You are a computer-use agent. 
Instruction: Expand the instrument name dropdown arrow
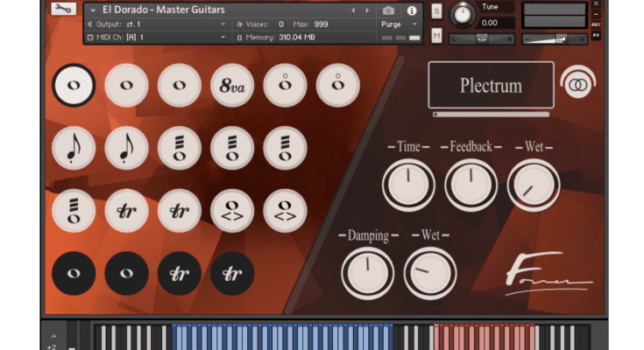pyautogui.click(x=93, y=10)
